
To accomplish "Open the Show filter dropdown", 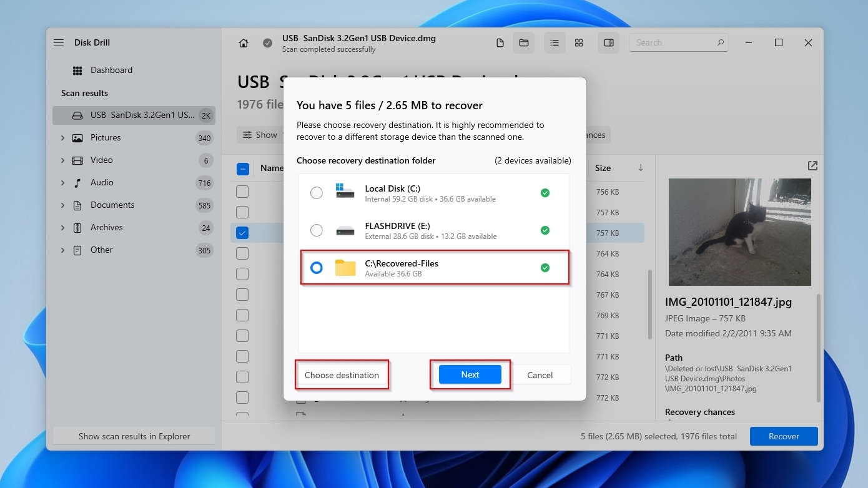I will click(x=260, y=135).
